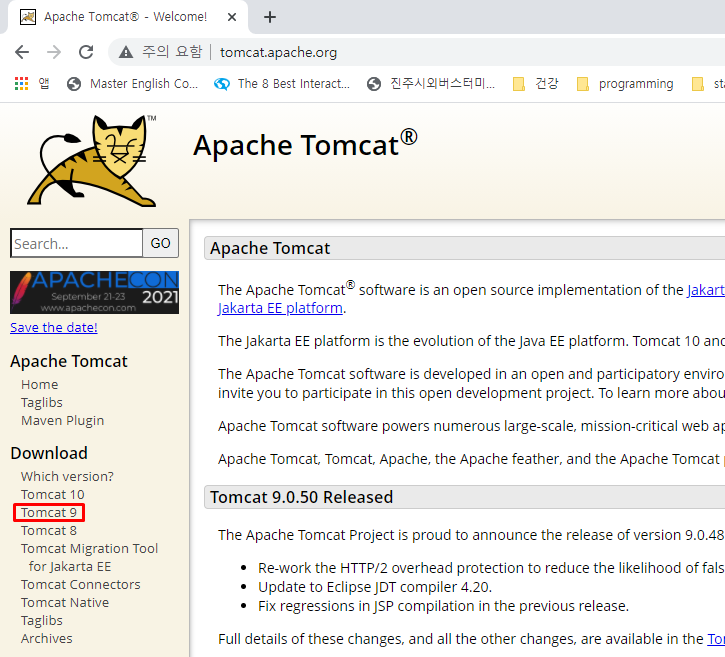Open the Tomcat 9 download page

[49, 512]
